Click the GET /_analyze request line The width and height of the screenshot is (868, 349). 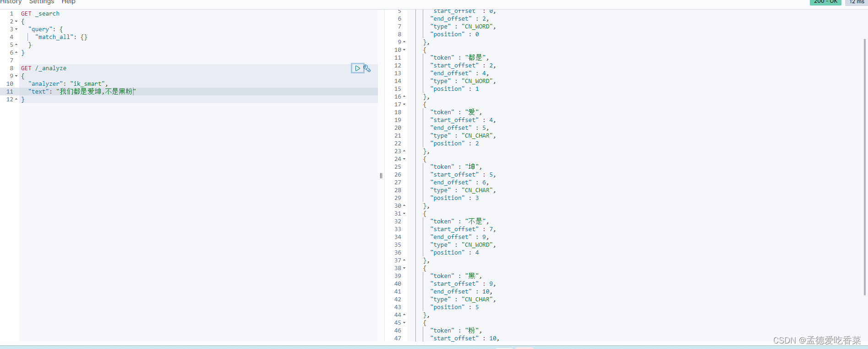[x=44, y=68]
